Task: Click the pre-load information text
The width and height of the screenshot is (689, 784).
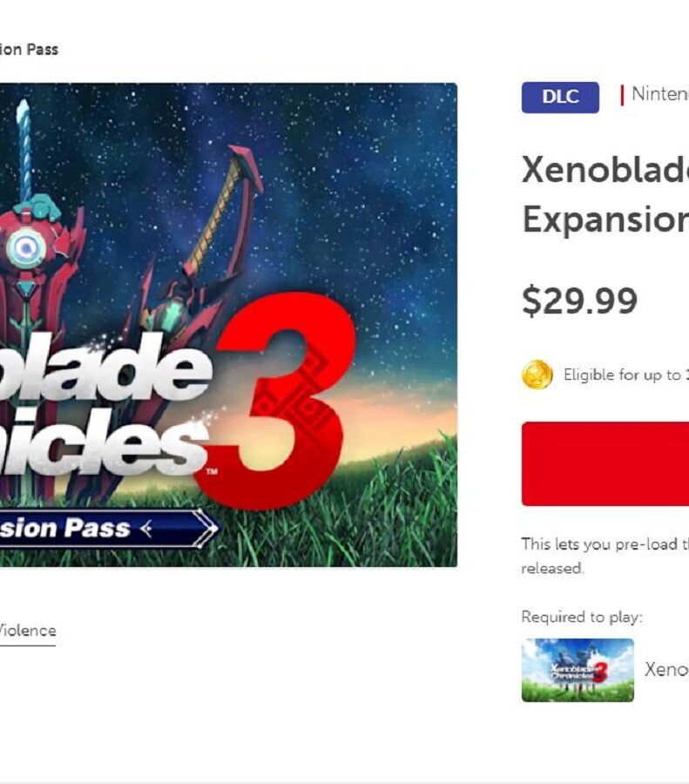Action: (x=605, y=556)
